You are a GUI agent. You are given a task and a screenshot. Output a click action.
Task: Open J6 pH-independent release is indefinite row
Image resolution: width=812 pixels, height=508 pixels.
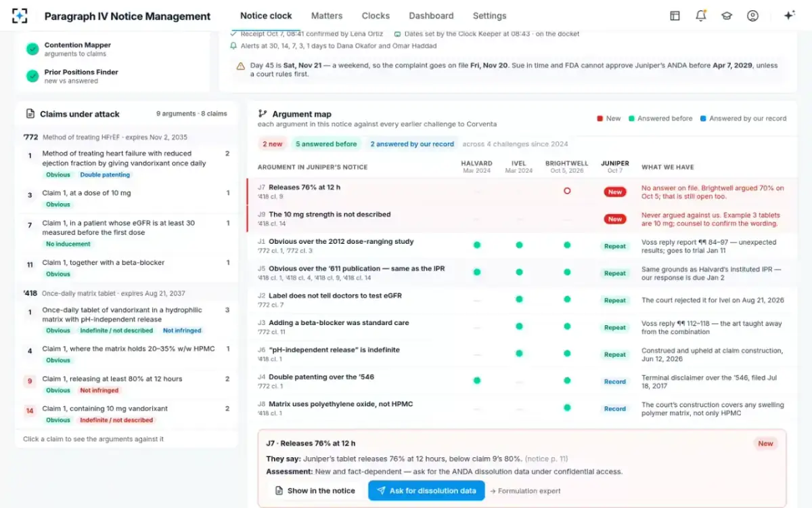(x=522, y=354)
